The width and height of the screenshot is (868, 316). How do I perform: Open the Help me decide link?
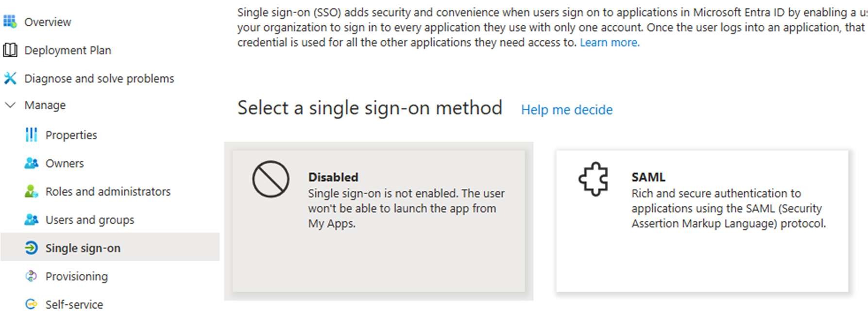(x=566, y=110)
